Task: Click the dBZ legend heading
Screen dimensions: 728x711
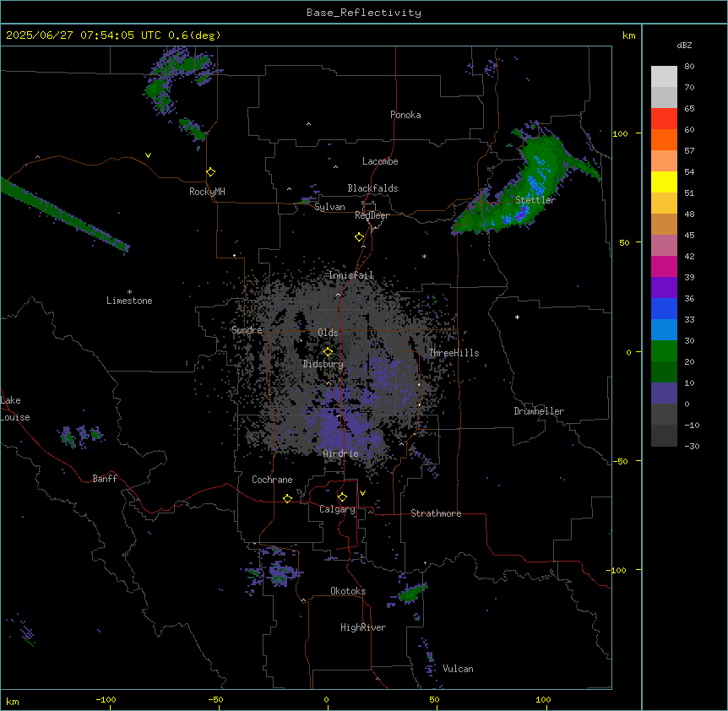Action: [684, 45]
